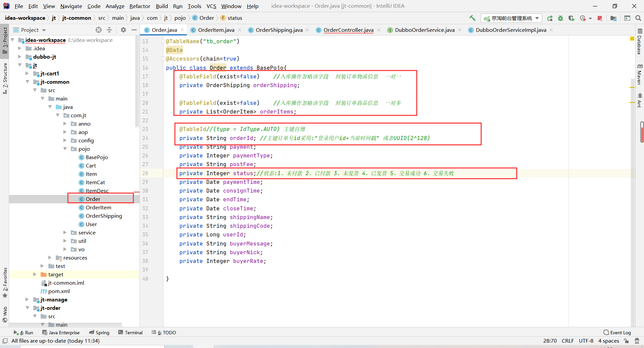Open the Structure tool window

tap(5, 78)
